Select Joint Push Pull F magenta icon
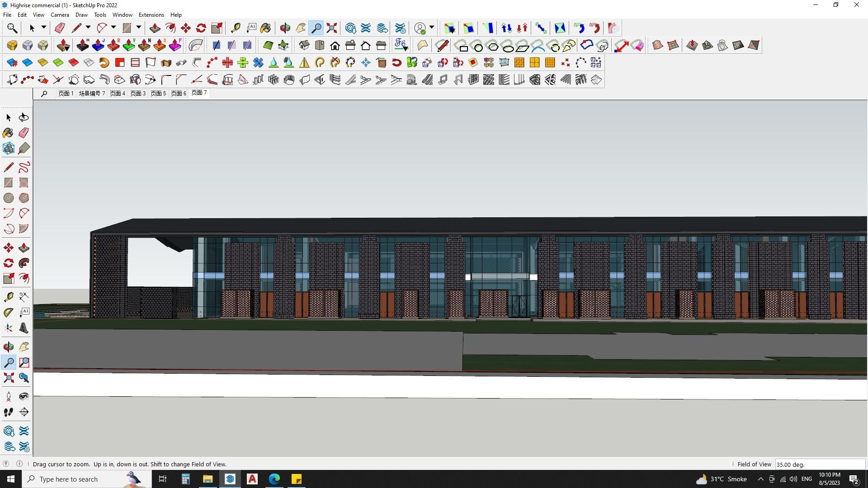Screen dimensions: 868x488 tap(175, 45)
